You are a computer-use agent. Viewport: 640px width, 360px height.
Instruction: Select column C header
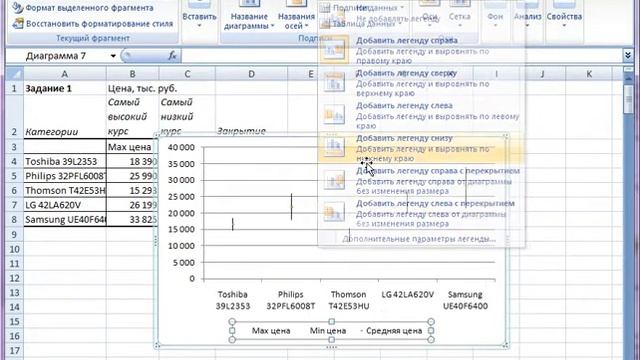(187, 74)
